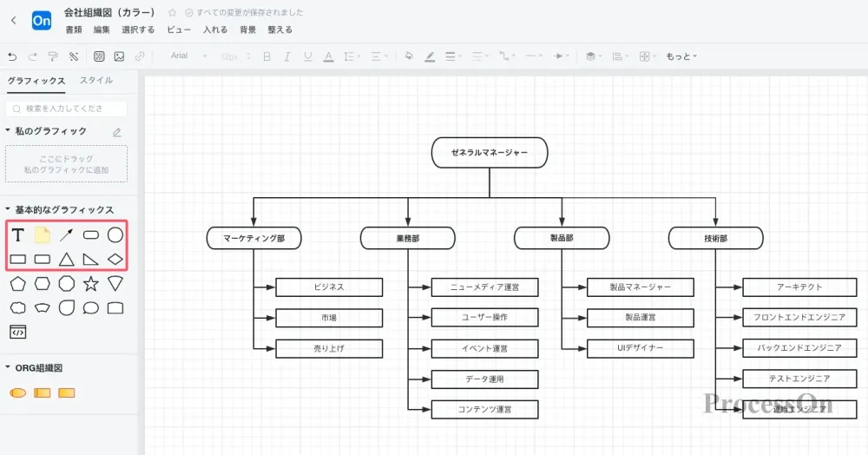This screenshot has width=868, height=455.
Task: Select the format painter tool
Action: [53, 56]
